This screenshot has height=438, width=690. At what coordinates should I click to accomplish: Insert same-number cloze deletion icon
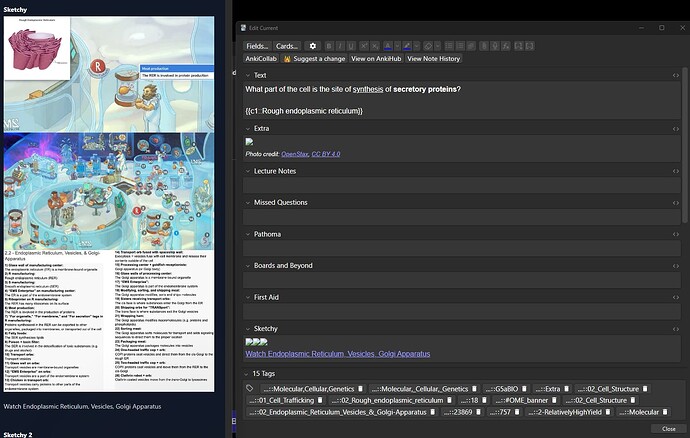(530, 46)
